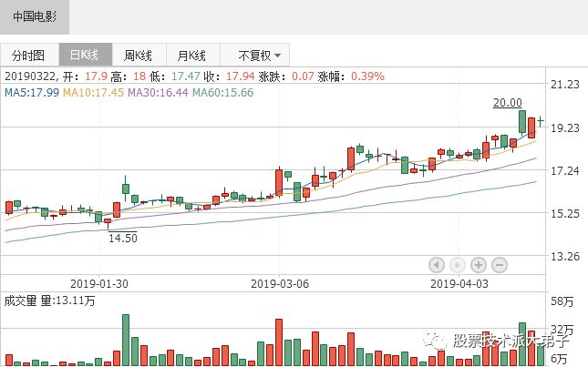
Task: Click the right-arrow chart scroll button
Action: click(458, 265)
